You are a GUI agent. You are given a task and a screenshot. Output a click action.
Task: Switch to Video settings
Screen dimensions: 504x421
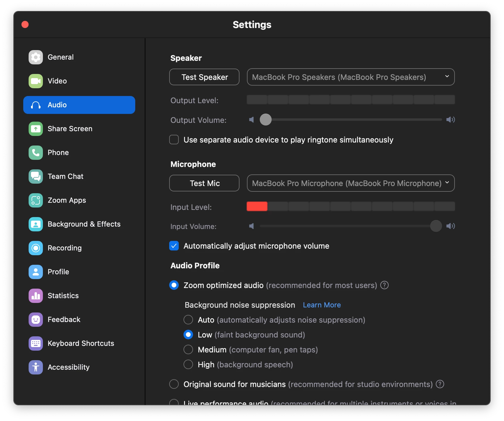tap(79, 81)
